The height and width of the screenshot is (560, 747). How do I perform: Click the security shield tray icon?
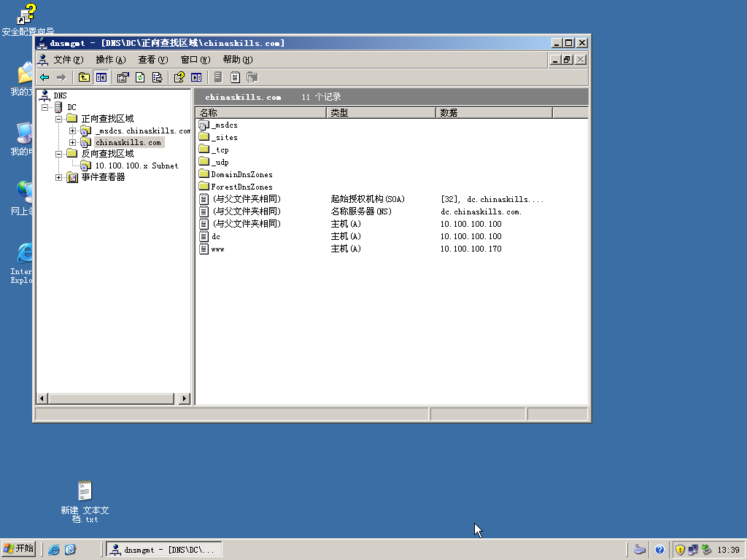[x=680, y=550]
